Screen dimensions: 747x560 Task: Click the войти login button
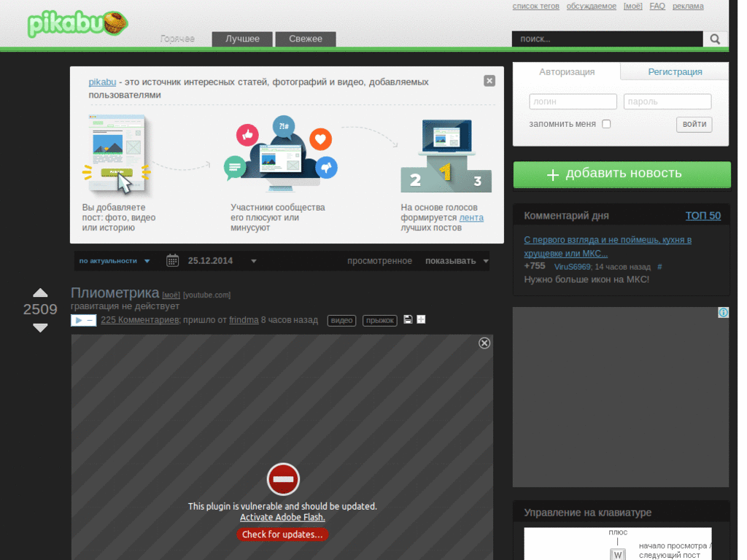click(694, 124)
